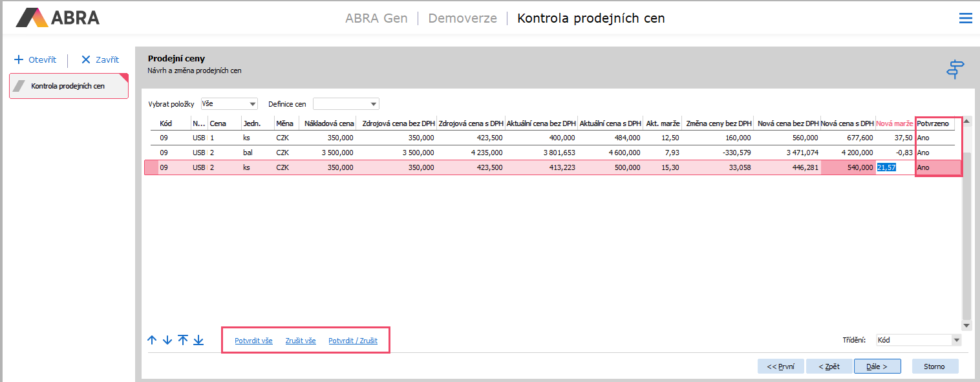Viewport: 980px width, 382px height.
Task: Click the ABRA Gen title text
Action: click(x=377, y=18)
